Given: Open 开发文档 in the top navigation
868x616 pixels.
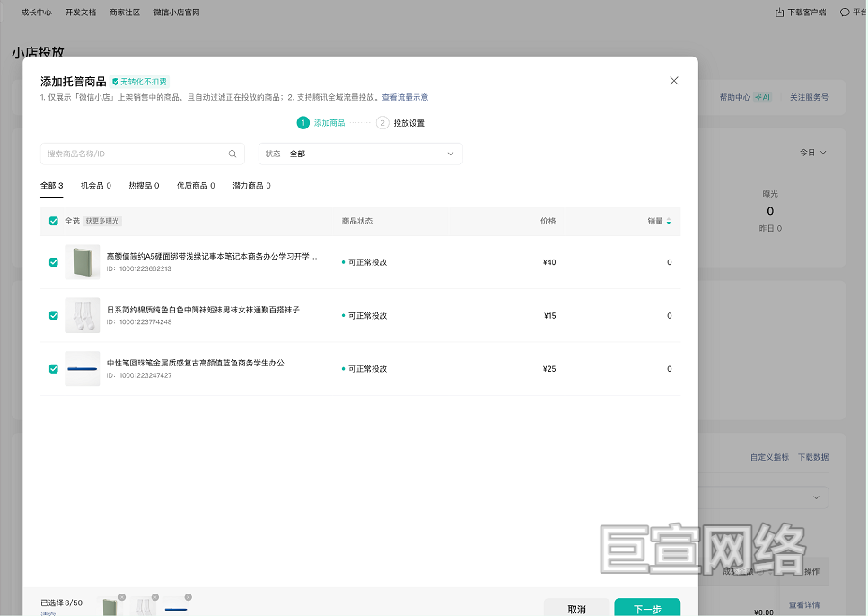Looking at the screenshot, I should [x=81, y=13].
